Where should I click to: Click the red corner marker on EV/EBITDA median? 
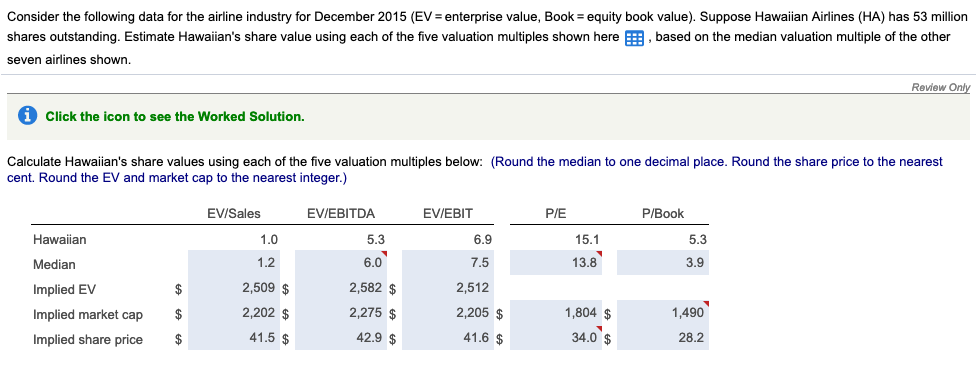(386, 253)
